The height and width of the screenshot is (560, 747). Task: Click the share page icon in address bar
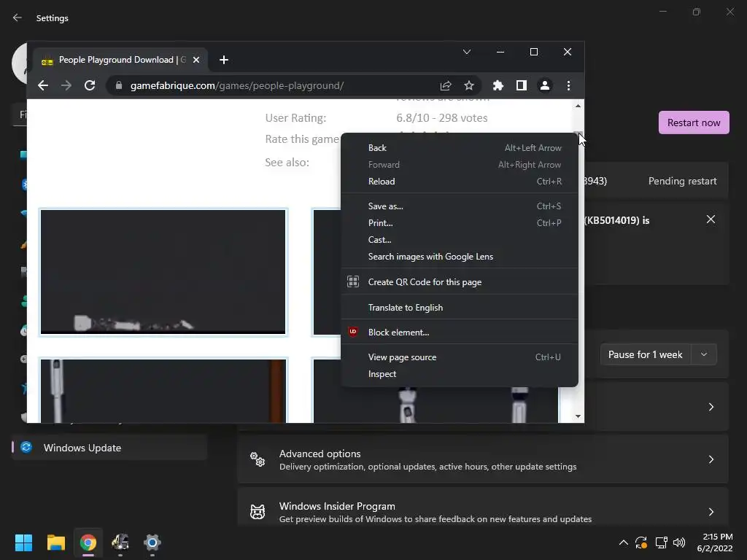pos(446,86)
